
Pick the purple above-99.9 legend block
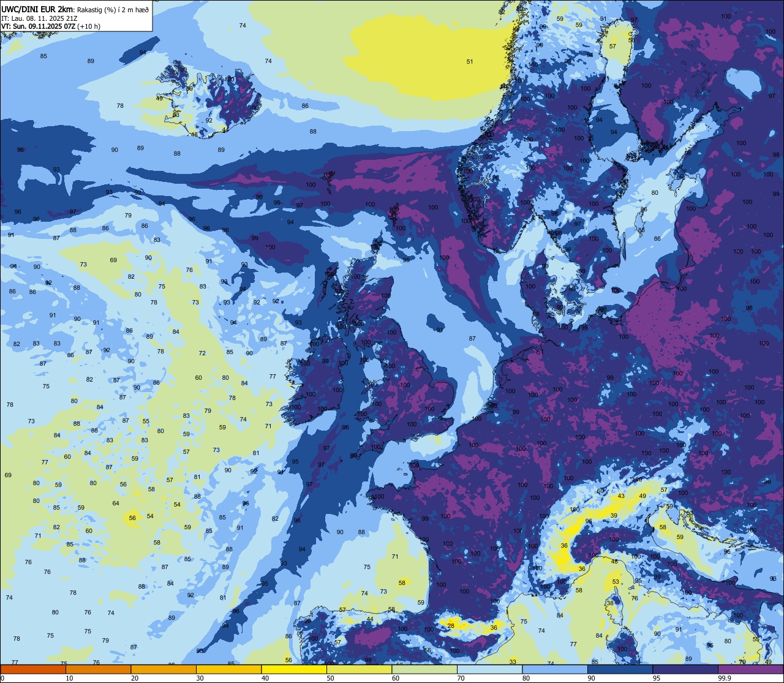point(751,669)
